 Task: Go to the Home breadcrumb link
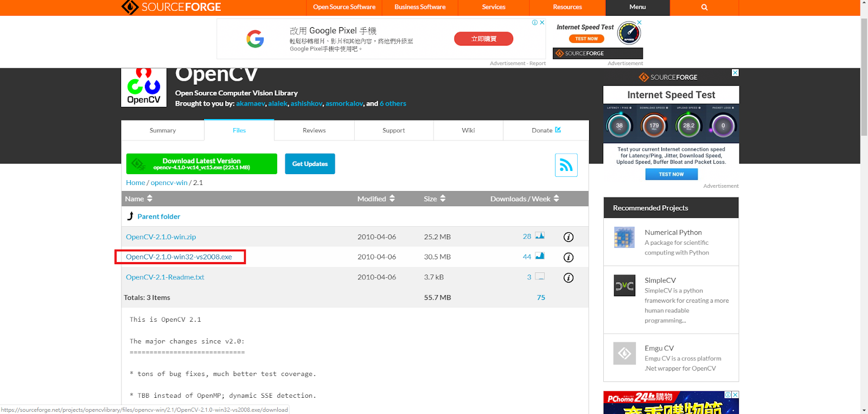[x=136, y=183]
